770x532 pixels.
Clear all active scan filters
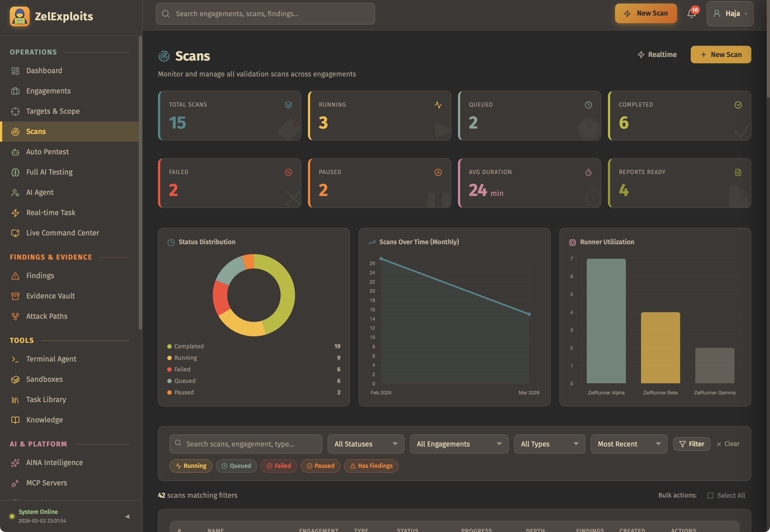[x=728, y=444]
